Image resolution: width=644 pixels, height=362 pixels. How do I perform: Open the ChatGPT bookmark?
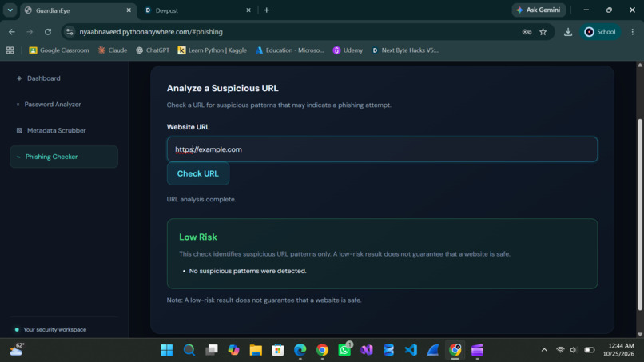pyautogui.click(x=153, y=50)
